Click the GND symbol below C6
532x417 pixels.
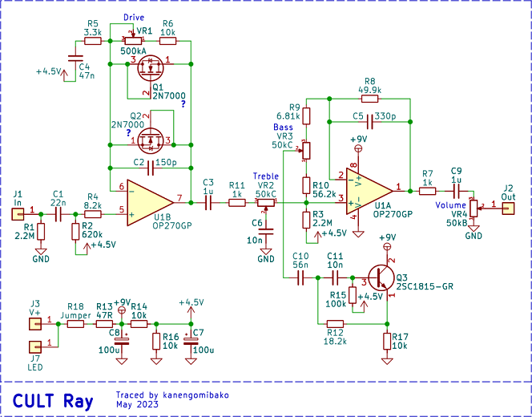point(266,252)
